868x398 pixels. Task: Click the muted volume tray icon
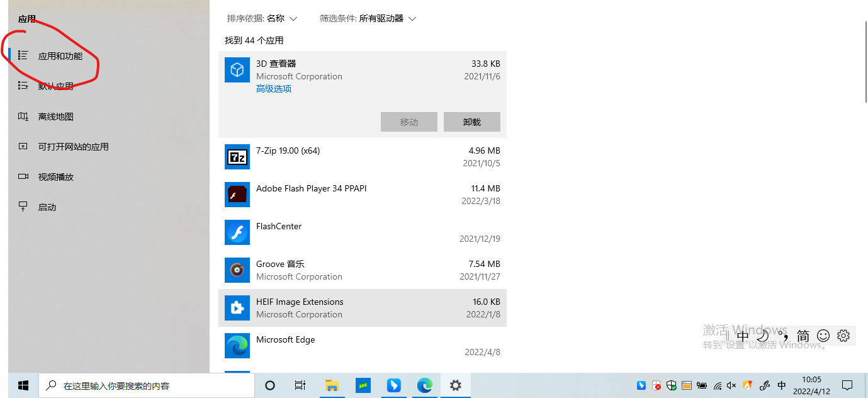(731, 385)
